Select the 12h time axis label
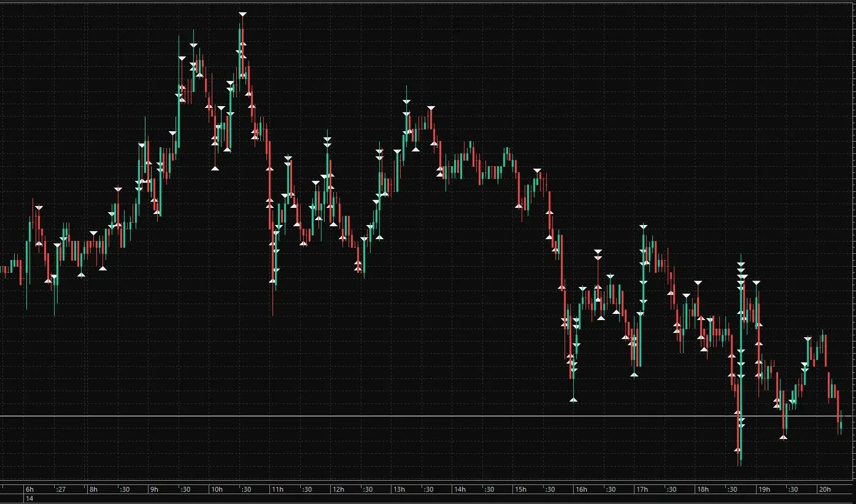Screen dimensions: 856x504 pos(338,489)
